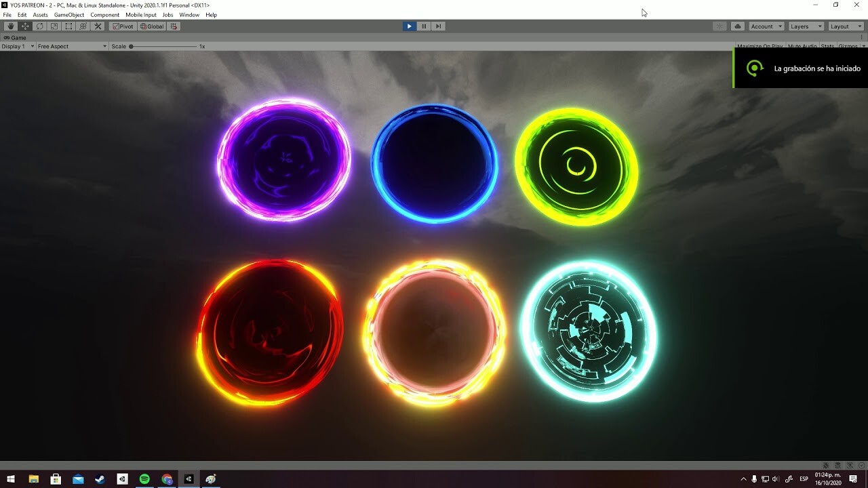
Task: Toggle Global handle orientation
Action: point(151,26)
